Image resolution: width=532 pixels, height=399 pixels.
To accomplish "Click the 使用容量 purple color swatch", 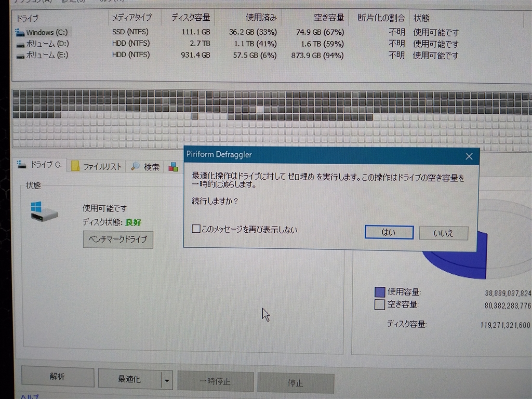I will (380, 292).
